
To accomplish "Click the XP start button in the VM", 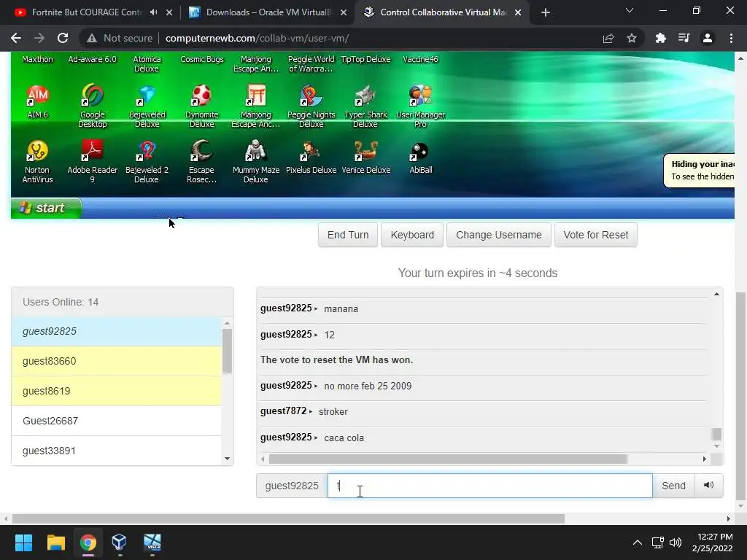I will tap(46, 208).
